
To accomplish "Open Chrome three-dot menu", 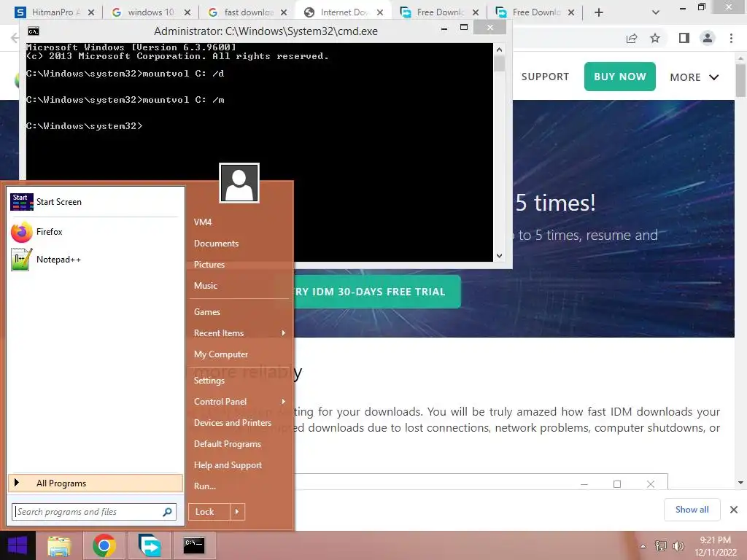I will coord(731,38).
